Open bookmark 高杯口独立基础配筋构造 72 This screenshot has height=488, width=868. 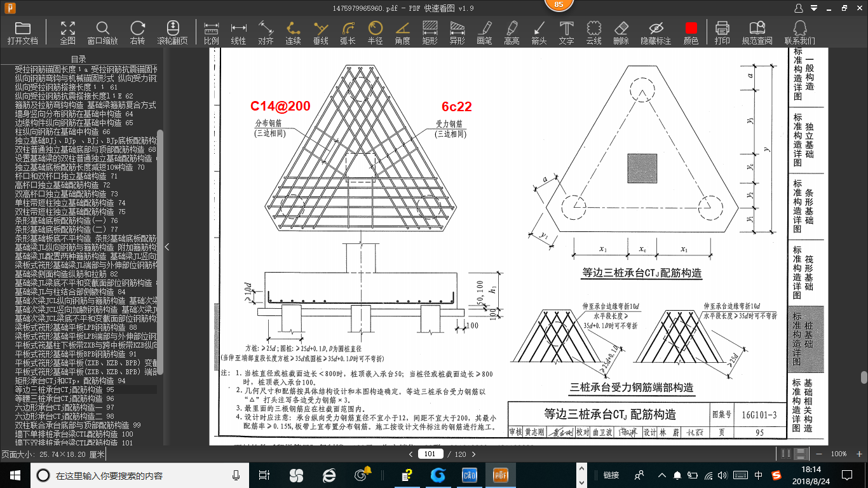pos(62,185)
